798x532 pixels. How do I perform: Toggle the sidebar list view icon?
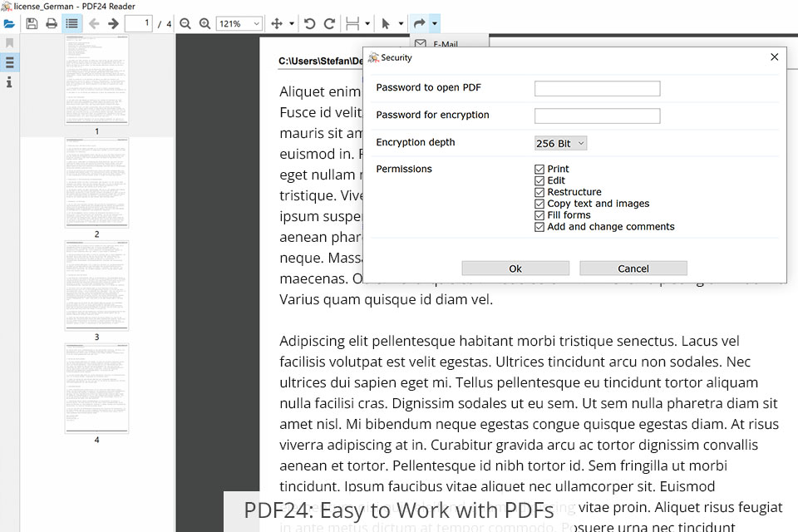pos(71,24)
